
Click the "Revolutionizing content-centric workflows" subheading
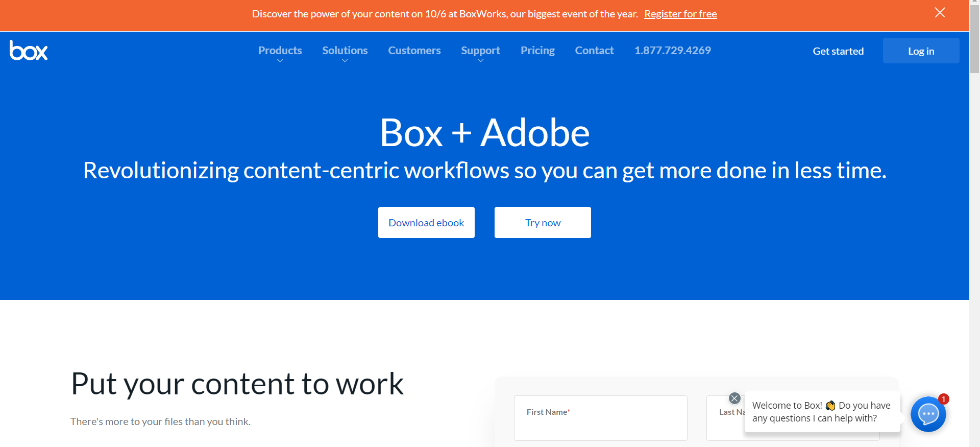click(485, 171)
